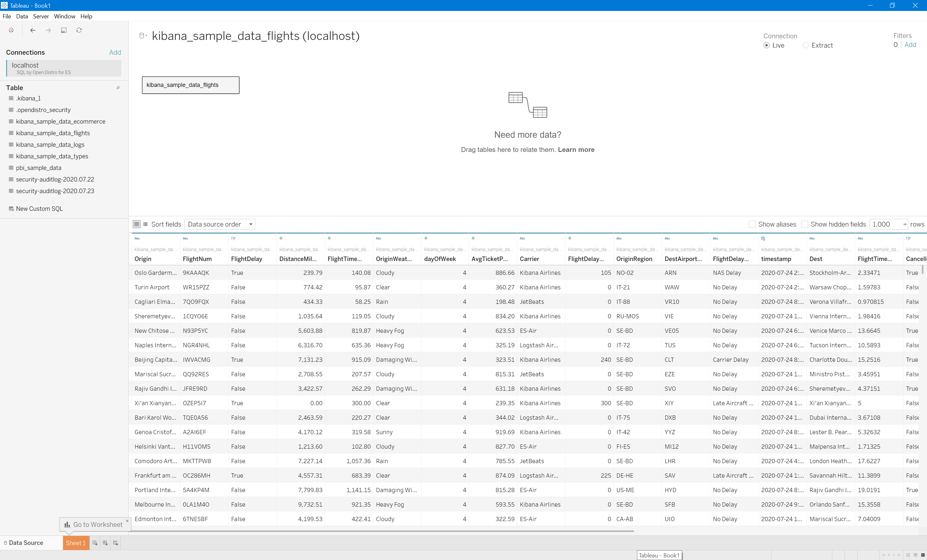Click the cell reading Oslo Garderm...
The width and height of the screenshot is (927, 560).
[155, 273]
